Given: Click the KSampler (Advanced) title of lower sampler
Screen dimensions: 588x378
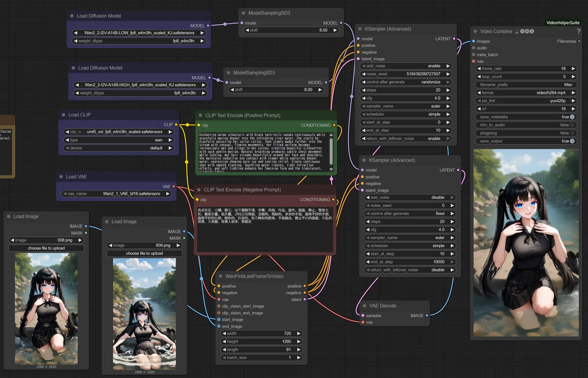Looking at the screenshot, I should (392, 160).
